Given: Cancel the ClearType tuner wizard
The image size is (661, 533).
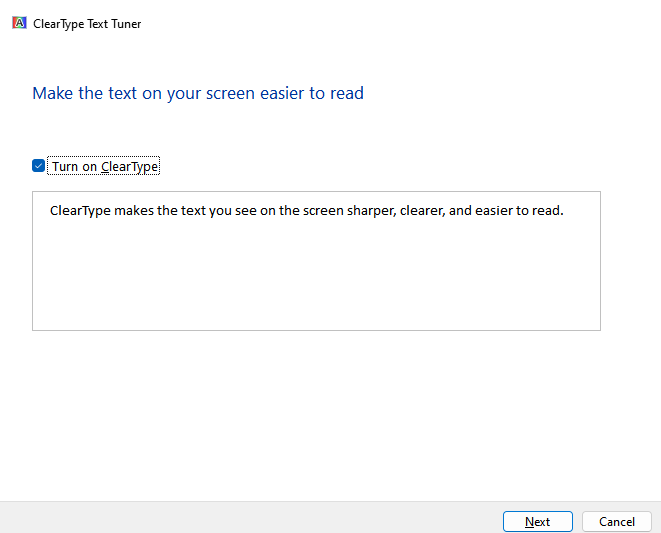Looking at the screenshot, I should point(616,521).
